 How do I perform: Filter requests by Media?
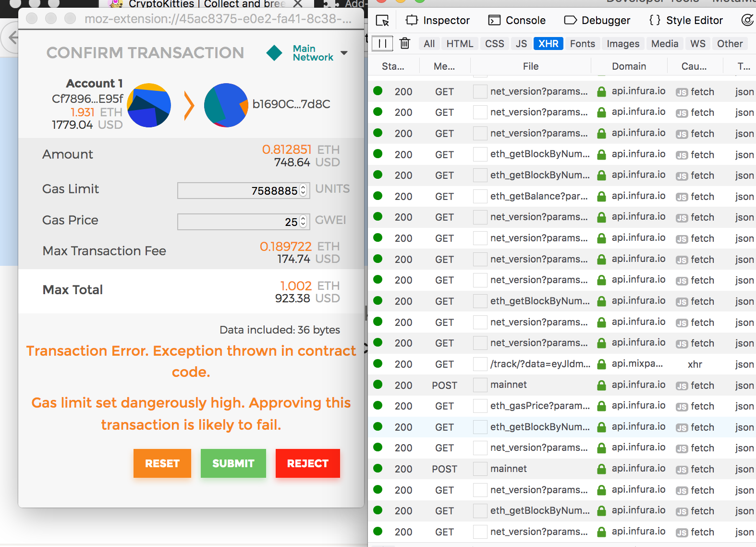click(x=665, y=44)
